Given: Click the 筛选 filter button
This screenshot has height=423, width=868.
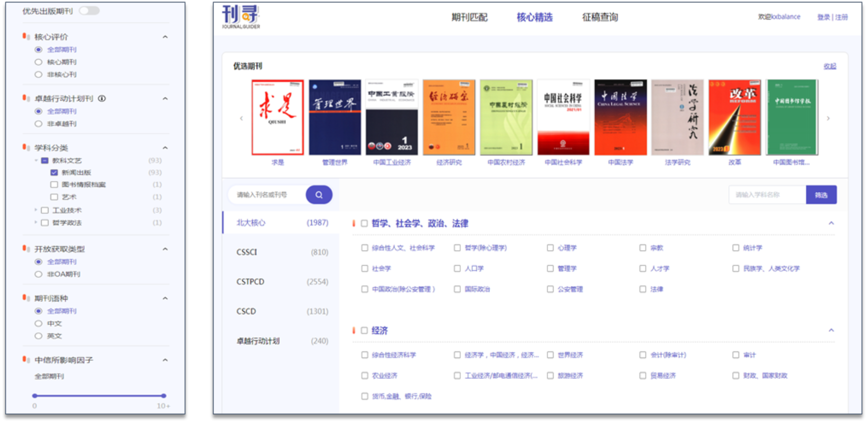Looking at the screenshot, I should pos(821,195).
